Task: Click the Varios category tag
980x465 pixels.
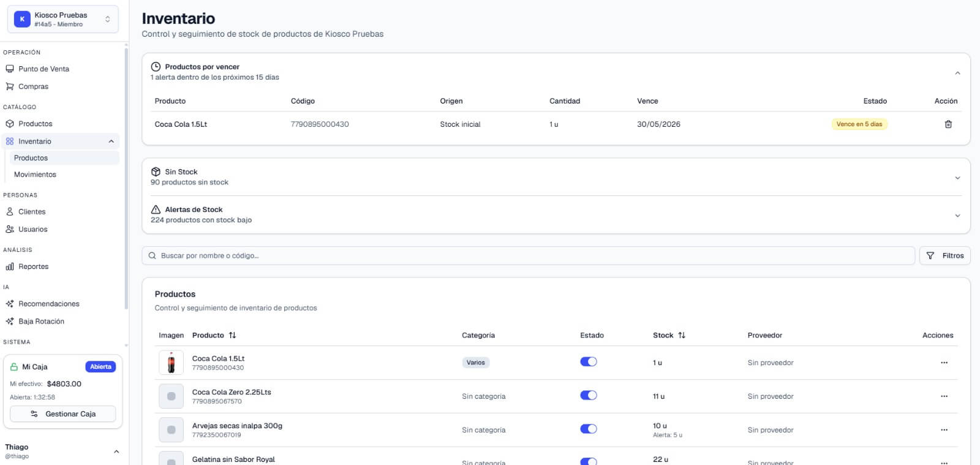Action: [476, 363]
